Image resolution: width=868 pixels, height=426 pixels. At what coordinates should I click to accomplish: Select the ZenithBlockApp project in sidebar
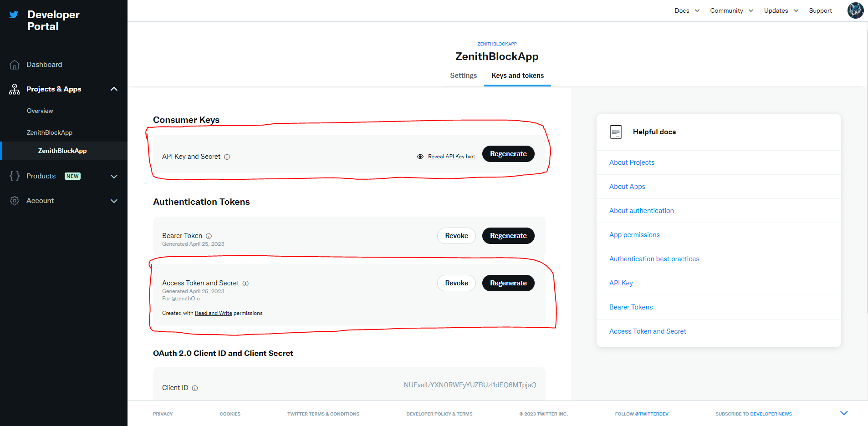point(50,132)
